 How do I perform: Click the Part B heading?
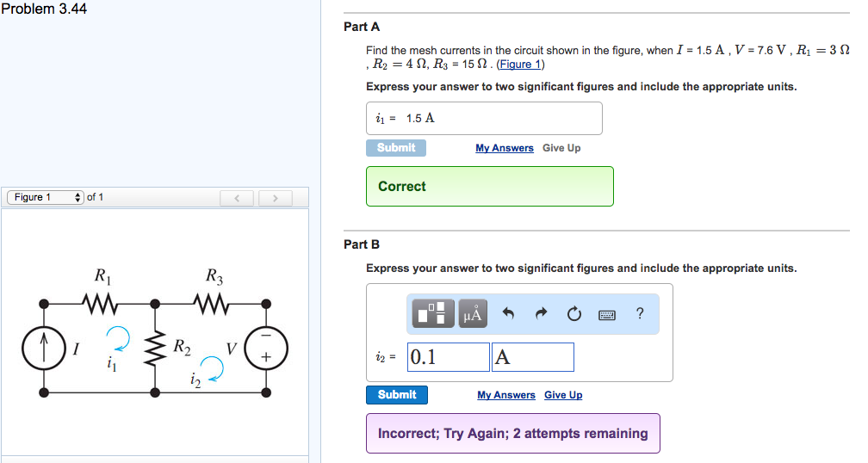point(362,244)
